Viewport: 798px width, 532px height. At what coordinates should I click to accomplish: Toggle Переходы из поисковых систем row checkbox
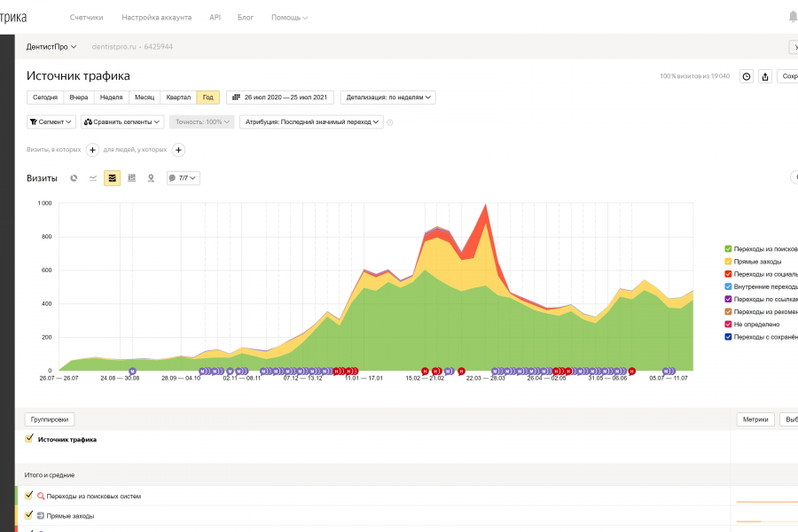pos(29,496)
